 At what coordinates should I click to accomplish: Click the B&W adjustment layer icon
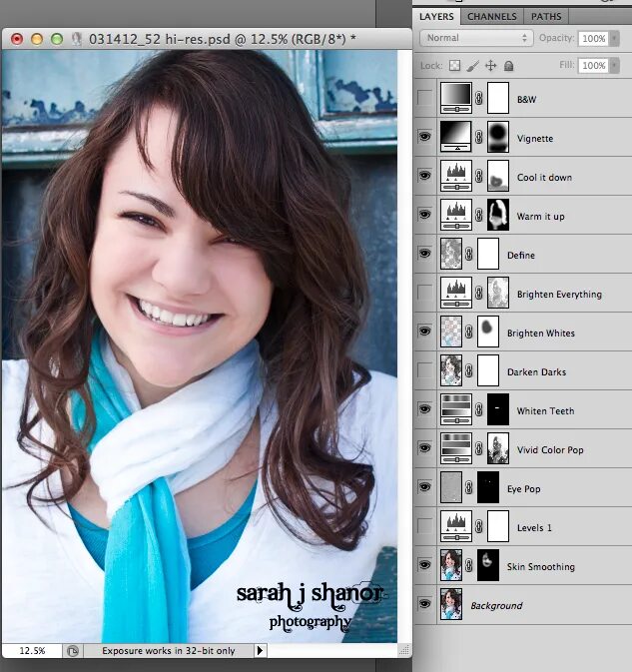(x=456, y=98)
